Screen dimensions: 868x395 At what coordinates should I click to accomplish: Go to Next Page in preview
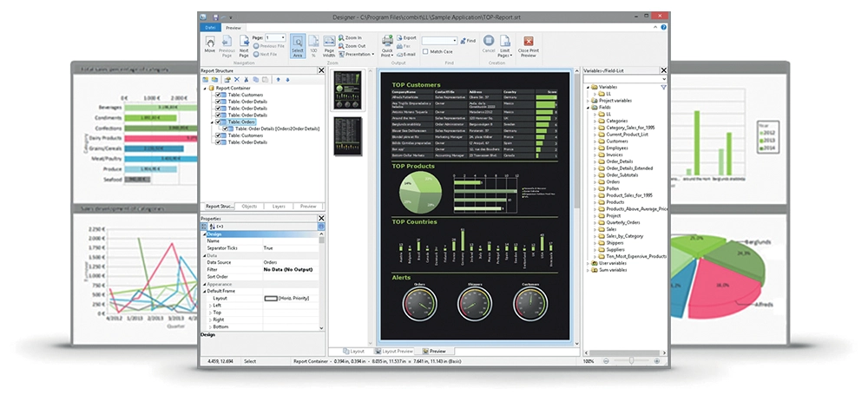coord(244,43)
